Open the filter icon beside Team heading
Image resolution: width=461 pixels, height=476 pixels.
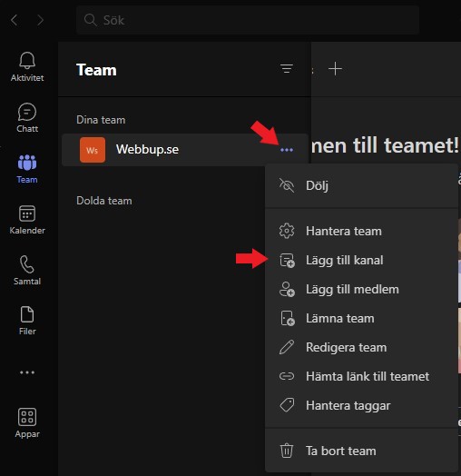coord(287,69)
